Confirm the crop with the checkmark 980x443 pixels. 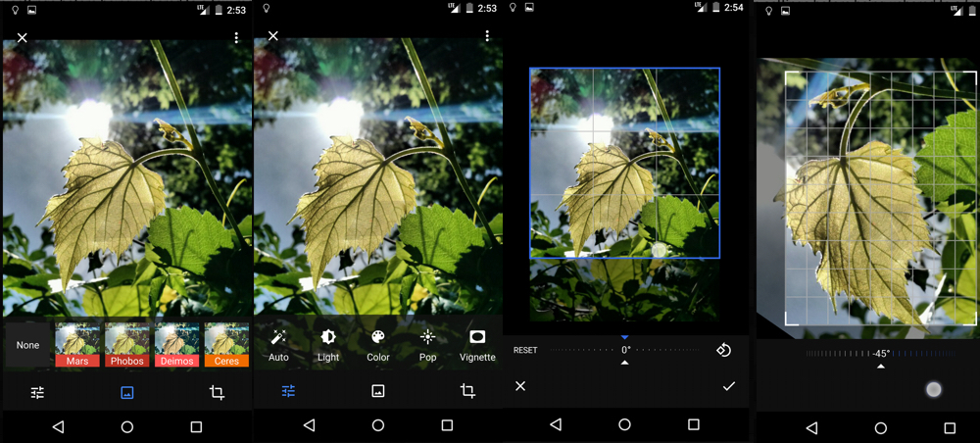[729, 386]
